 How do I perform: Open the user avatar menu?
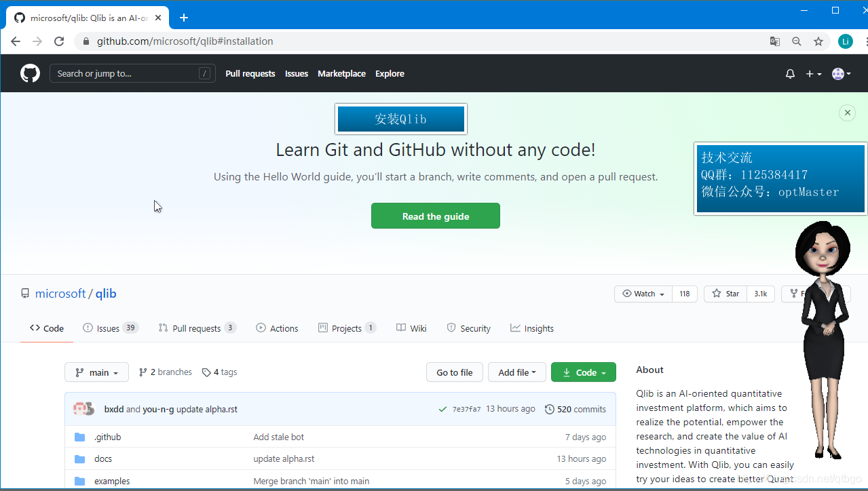(842, 73)
